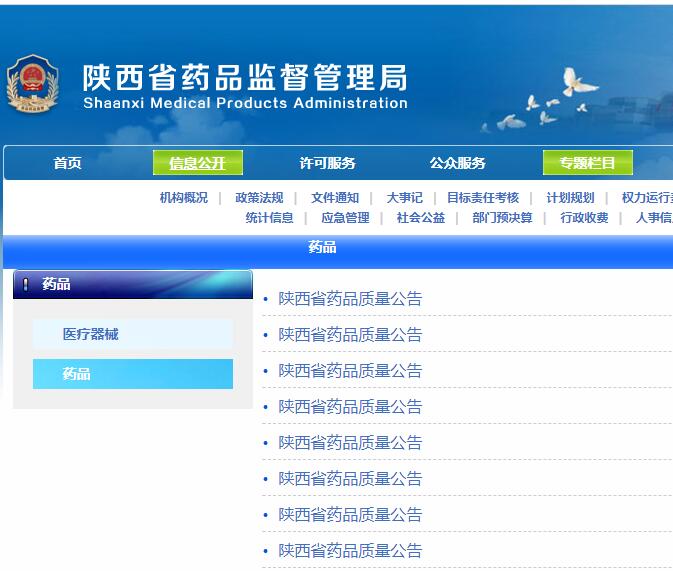The width and height of the screenshot is (673, 571).
Task: Click the exclamation icon beside 药品 sidebar header
Action: (26, 285)
